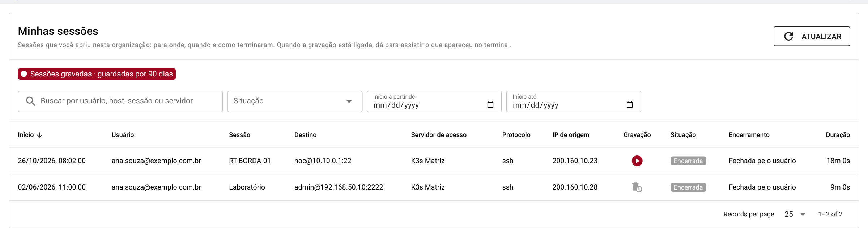Open calendar picker for Início a partir de
The height and width of the screenshot is (241, 868).
490,105
